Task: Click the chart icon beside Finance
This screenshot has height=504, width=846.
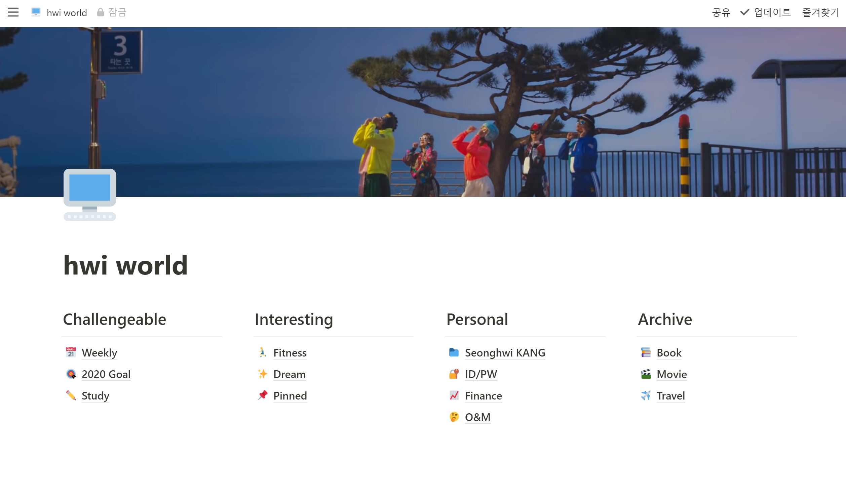Action: 454,395
